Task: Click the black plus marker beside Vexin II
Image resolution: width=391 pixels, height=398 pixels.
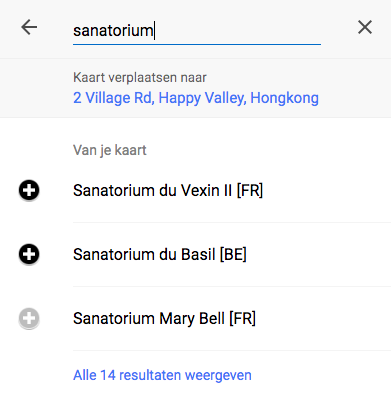Action: (29, 191)
